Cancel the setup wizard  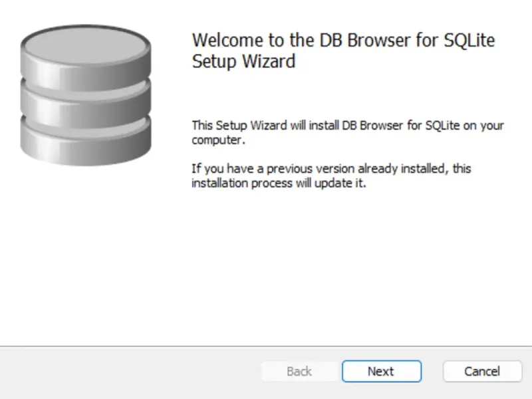481,371
